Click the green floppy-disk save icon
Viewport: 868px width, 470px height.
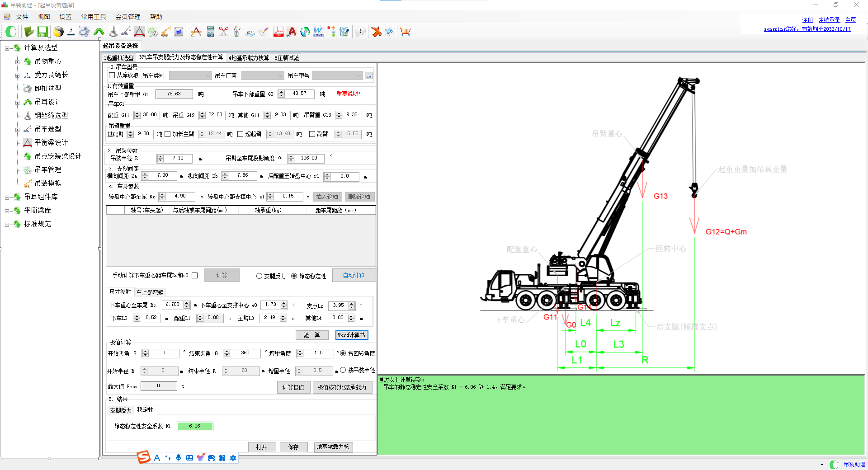42,32
